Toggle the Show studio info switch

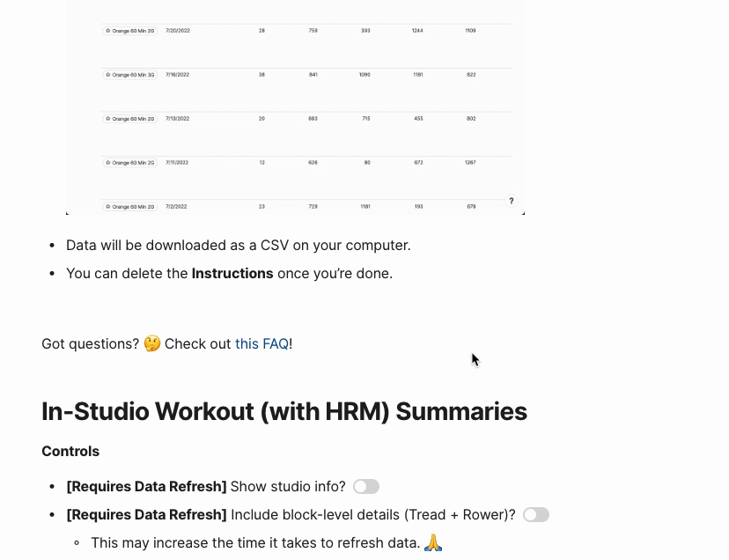coord(366,487)
